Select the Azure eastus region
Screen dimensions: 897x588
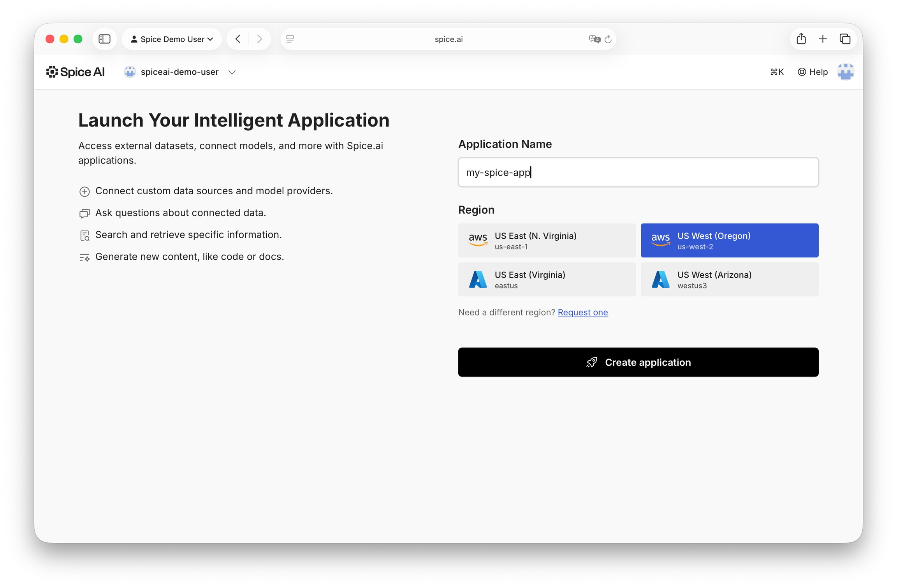point(547,279)
